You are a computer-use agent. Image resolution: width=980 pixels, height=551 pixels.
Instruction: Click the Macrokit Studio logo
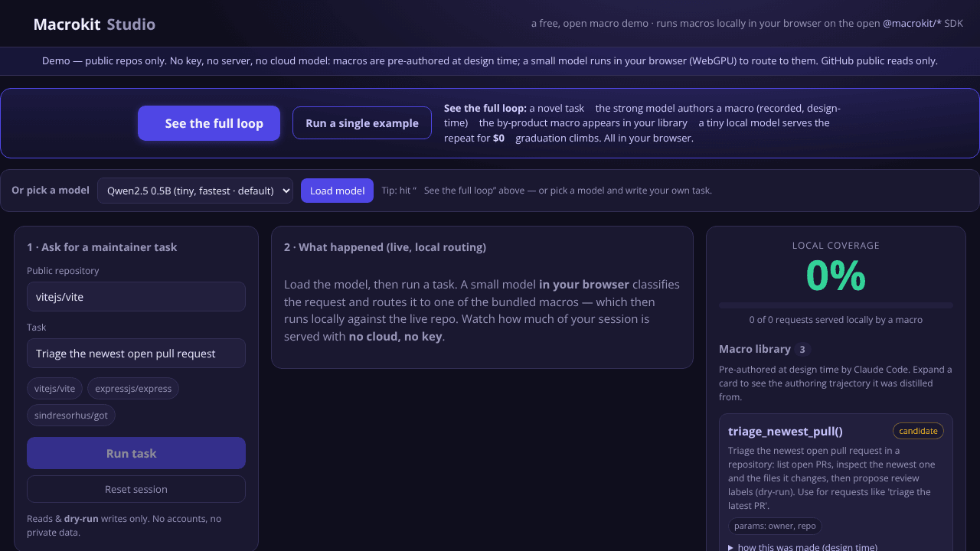click(x=94, y=24)
